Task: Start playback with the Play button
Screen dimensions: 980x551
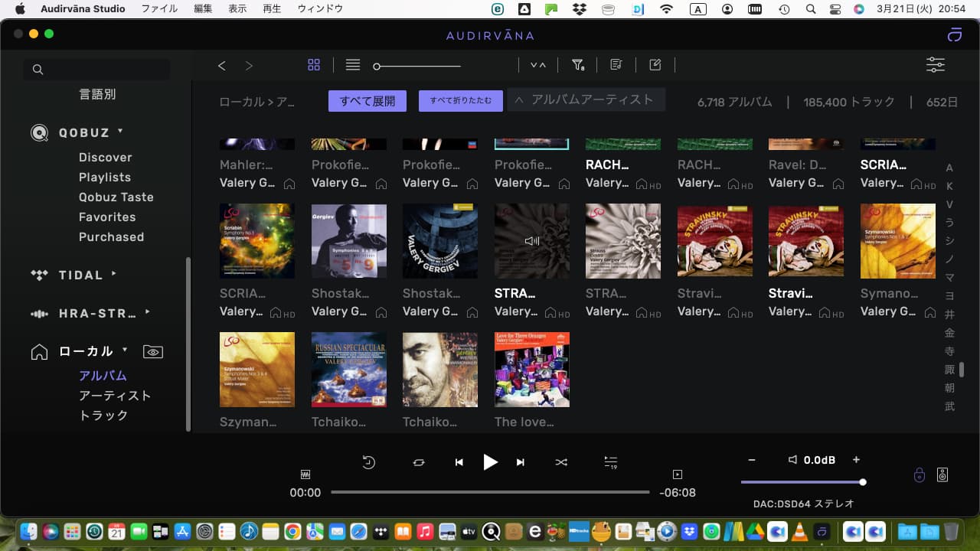Action: [490, 461]
